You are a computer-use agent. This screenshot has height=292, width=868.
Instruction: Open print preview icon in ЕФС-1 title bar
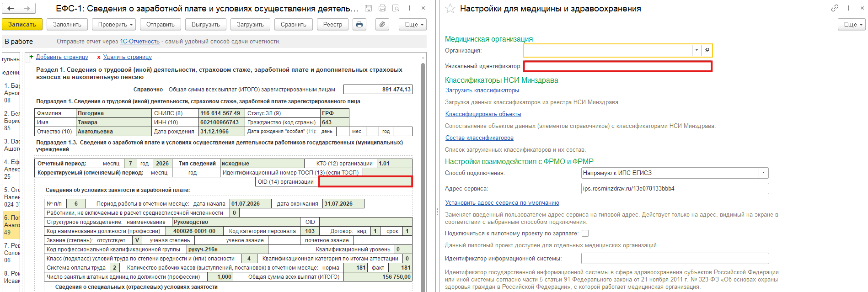[x=396, y=8]
